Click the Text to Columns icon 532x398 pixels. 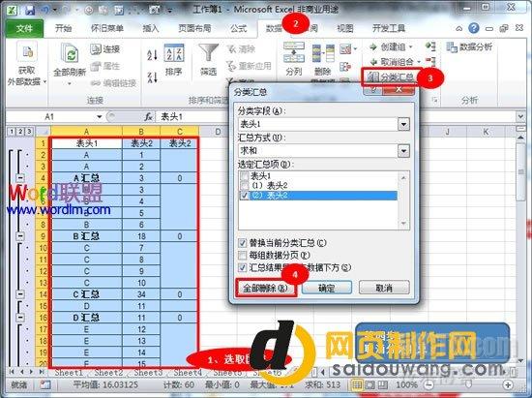(x=294, y=52)
